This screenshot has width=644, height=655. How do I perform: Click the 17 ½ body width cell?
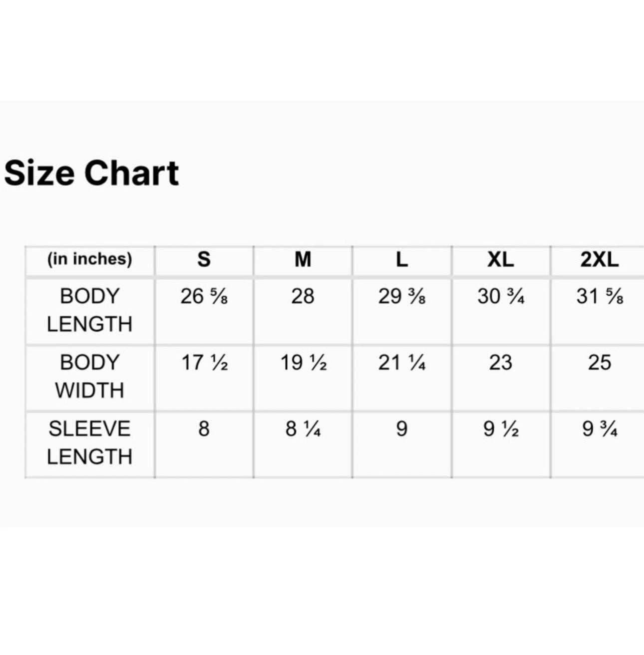pos(204,363)
